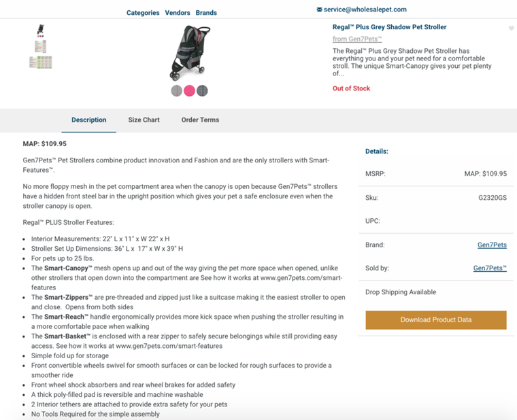Choose the grey color variant swatch
The height and width of the screenshot is (420, 517).
pos(177,91)
